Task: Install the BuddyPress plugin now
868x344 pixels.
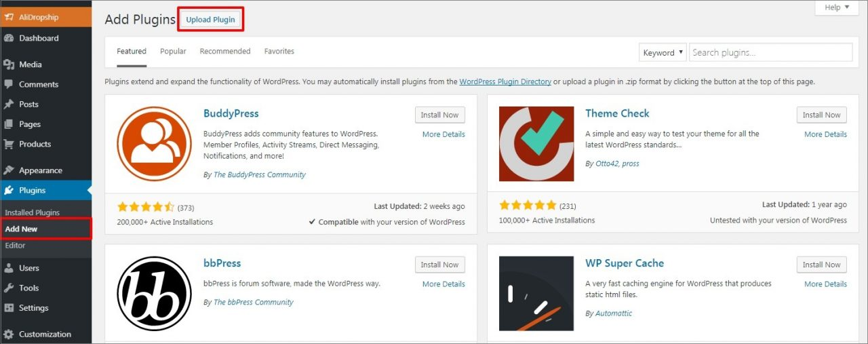Action: [x=440, y=115]
